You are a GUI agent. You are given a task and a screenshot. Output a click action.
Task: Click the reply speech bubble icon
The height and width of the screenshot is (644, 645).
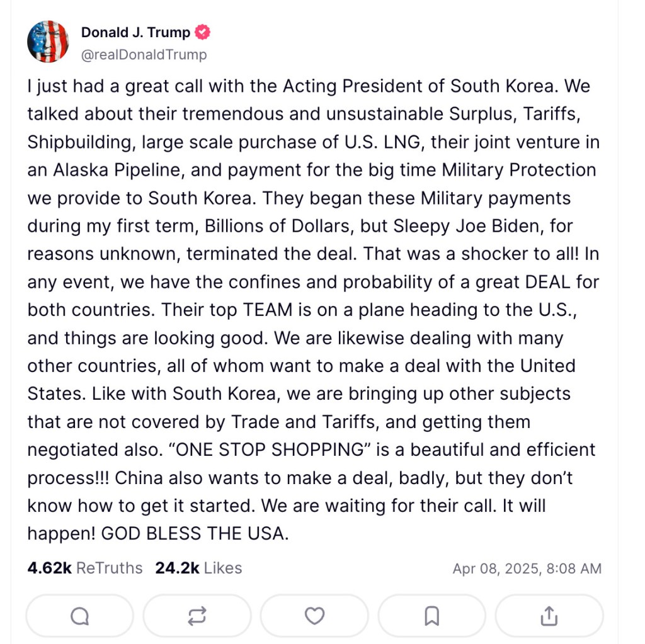(80, 616)
